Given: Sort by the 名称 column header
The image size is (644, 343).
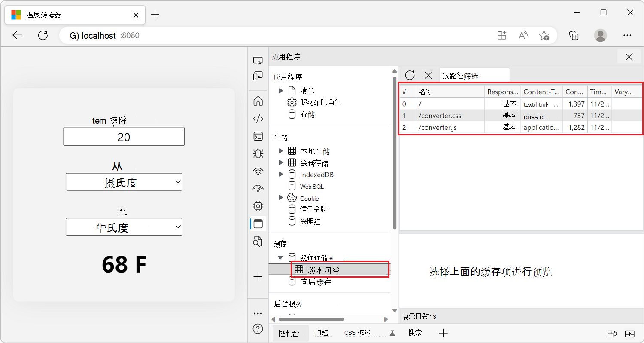Looking at the screenshot, I should (x=450, y=92).
